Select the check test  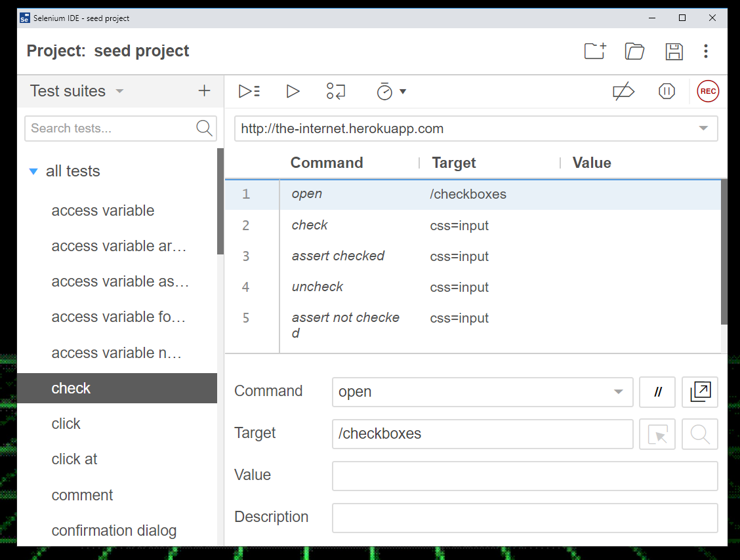[x=117, y=388]
